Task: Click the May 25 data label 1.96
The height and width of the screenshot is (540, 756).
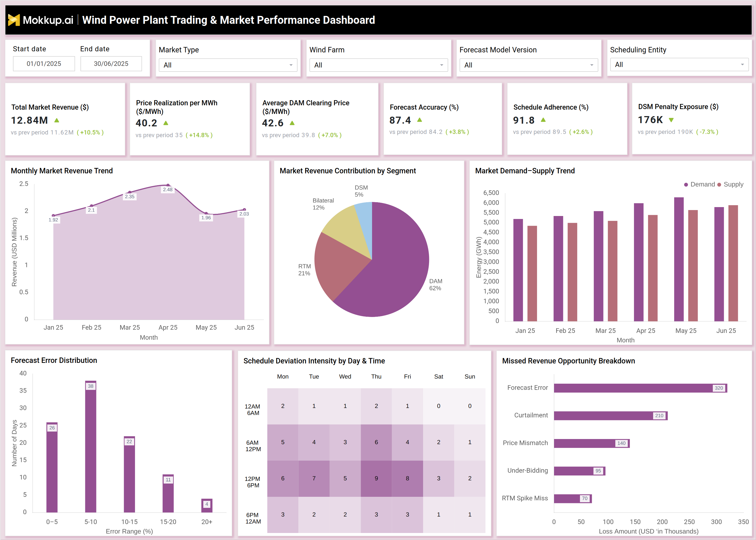Action: click(206, 218)
